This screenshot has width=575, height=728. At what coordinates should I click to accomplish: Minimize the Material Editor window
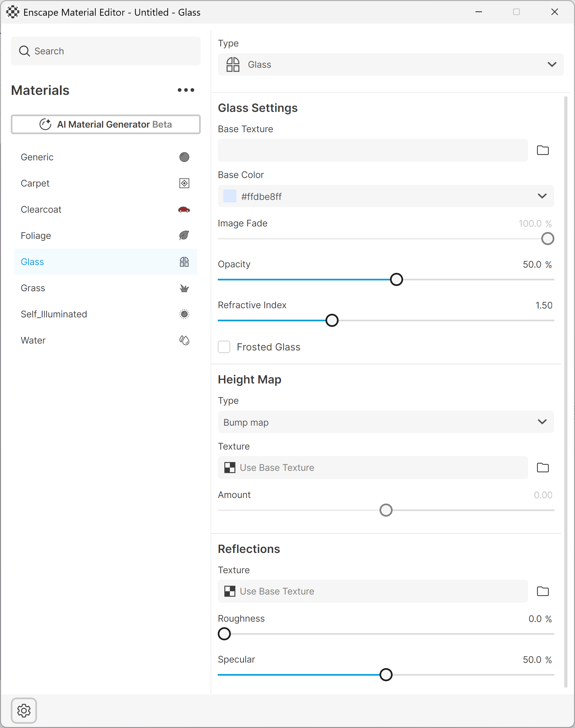point(478,12)
